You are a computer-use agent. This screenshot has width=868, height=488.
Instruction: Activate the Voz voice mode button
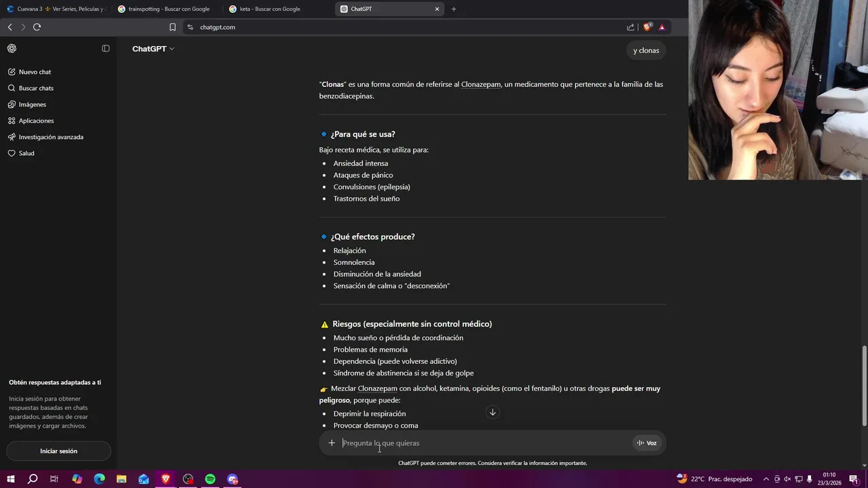pyautogui.click(x=647, y=443)
